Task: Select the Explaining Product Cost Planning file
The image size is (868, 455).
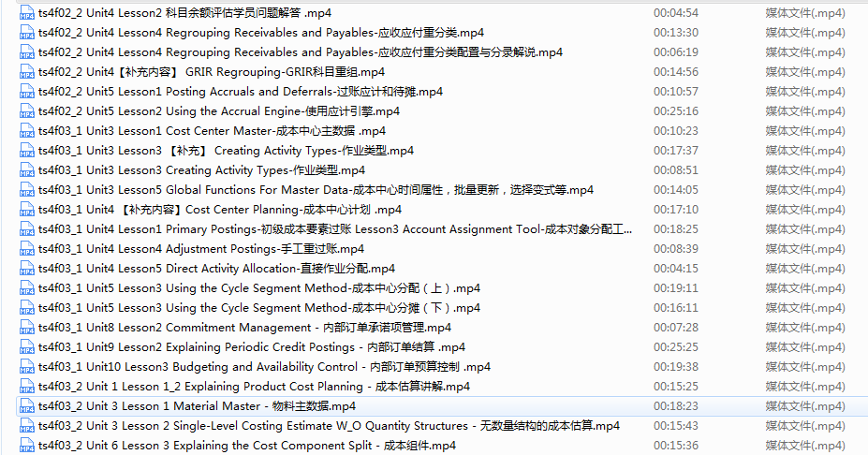Action: [x=254, y=387]
